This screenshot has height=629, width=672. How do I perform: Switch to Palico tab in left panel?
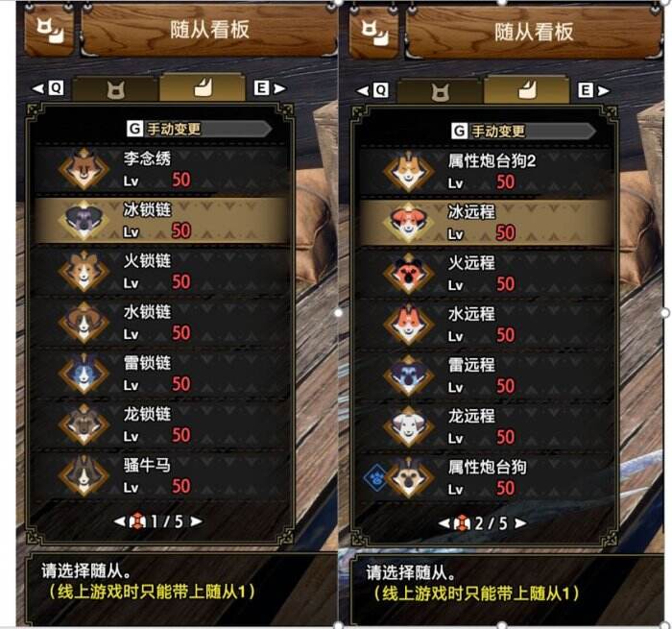tap(115, 89)
